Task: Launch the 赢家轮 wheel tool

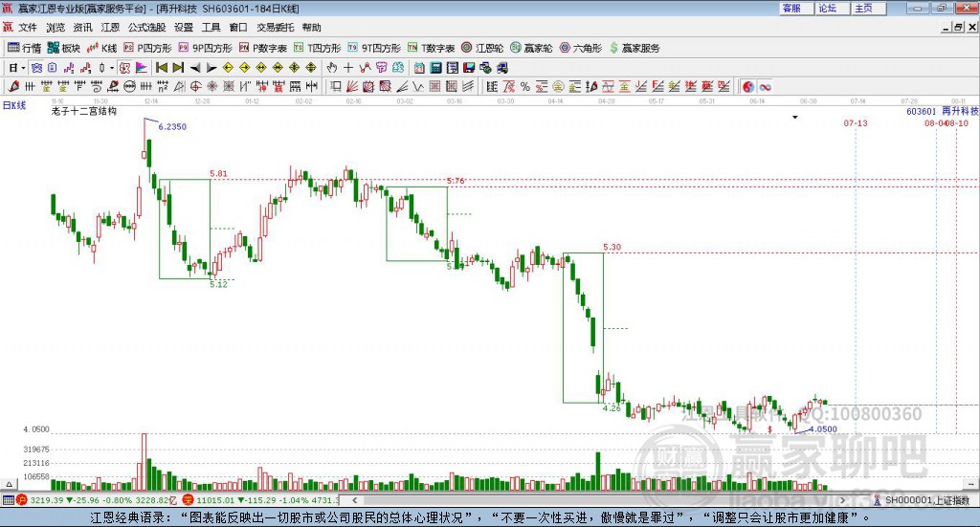Action: [531, 48]
